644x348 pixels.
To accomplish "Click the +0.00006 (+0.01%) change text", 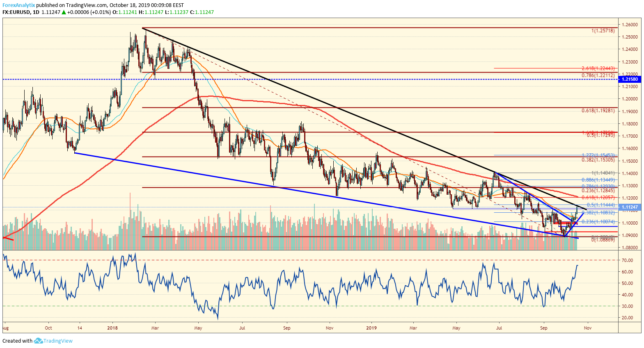I will 89,12.
